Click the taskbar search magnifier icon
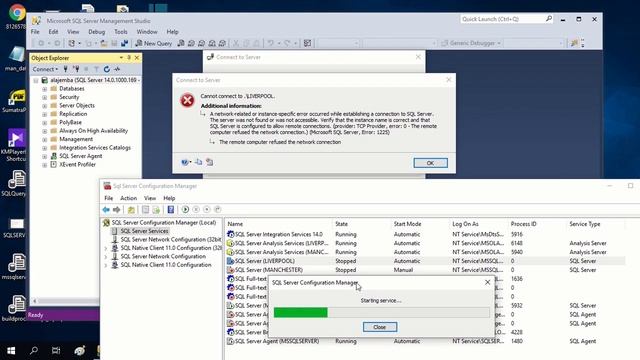This screenshot has width=640, height=360. [34, 351]
